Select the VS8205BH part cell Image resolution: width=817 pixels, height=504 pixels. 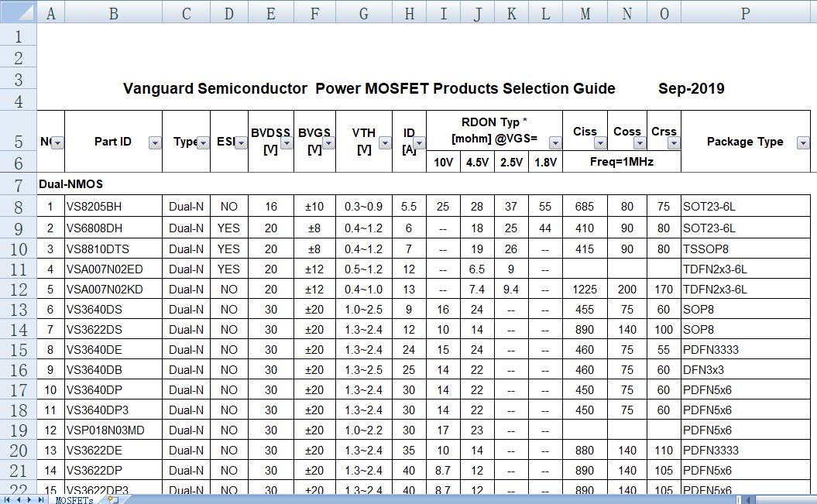click(x=114, y=206)
